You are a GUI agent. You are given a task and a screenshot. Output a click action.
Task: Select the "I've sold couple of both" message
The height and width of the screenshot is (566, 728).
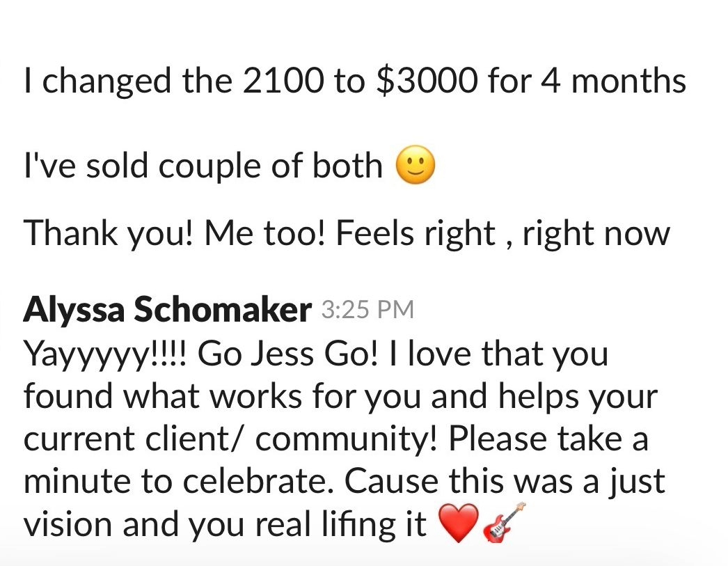(203, 166)
